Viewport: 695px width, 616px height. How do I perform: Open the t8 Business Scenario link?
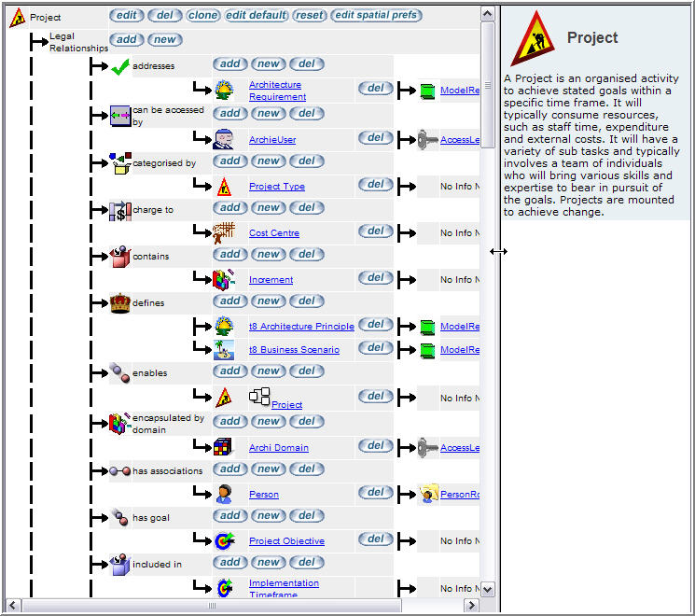tap(294, 350)
